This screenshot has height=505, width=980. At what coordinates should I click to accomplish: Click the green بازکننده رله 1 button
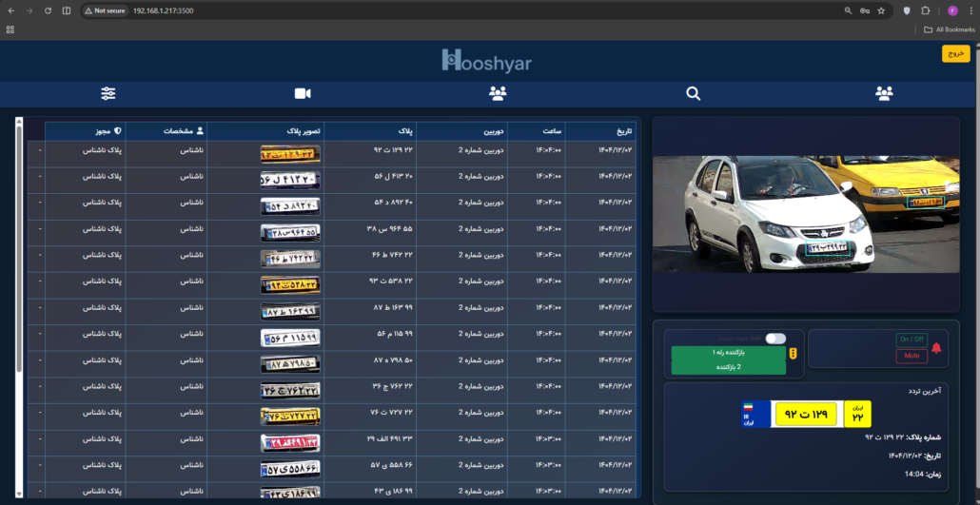728,353
